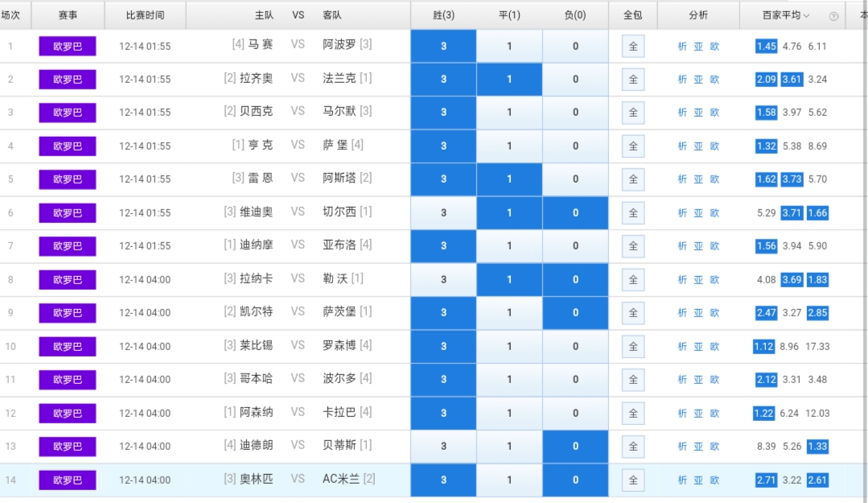Open 亚 link for 奥林匹 vs AC米兰
Viewport: 868px width, 503px height.
pos(698,480)
